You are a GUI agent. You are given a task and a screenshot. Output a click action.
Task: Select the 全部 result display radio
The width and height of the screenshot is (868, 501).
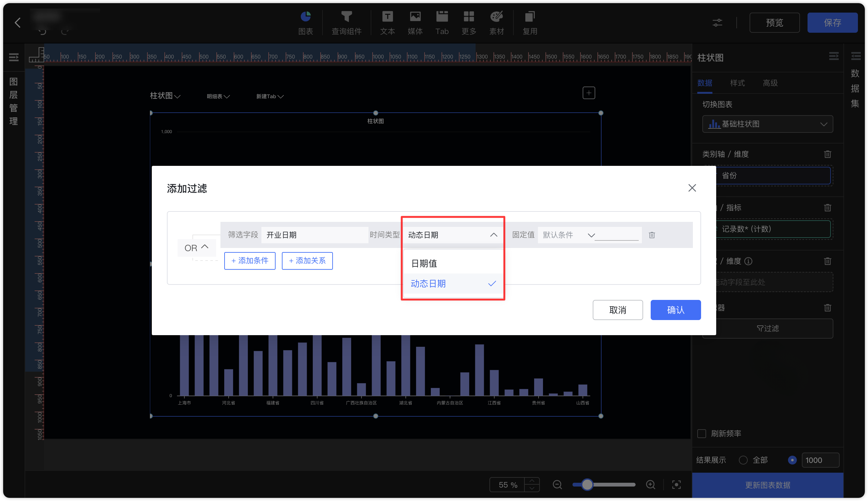pos(743,460)
